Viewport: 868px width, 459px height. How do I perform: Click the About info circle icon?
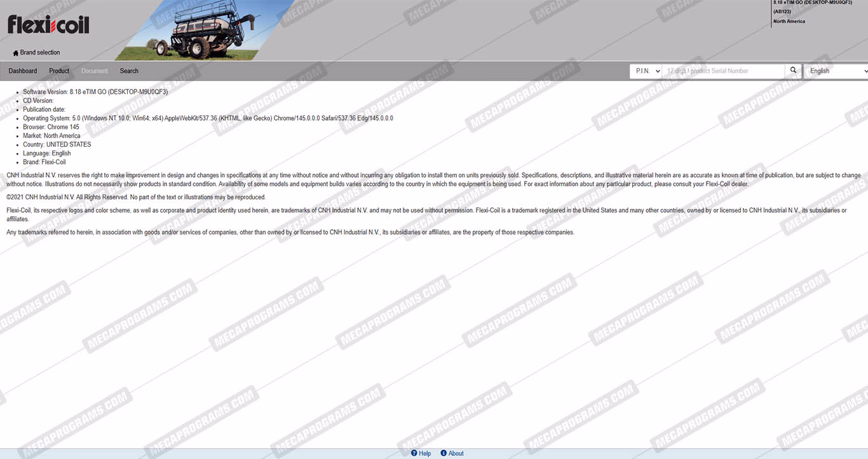[x=444, y=453]
